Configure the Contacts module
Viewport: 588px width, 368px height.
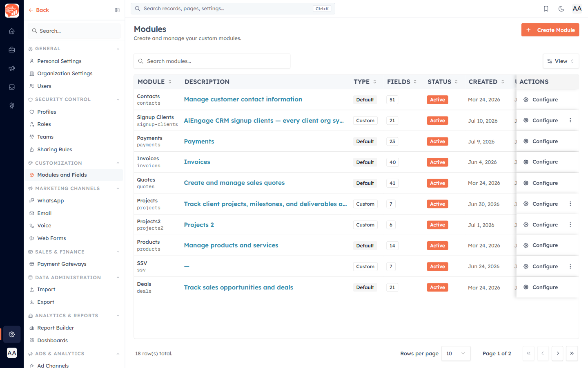[x=541, y=99]
